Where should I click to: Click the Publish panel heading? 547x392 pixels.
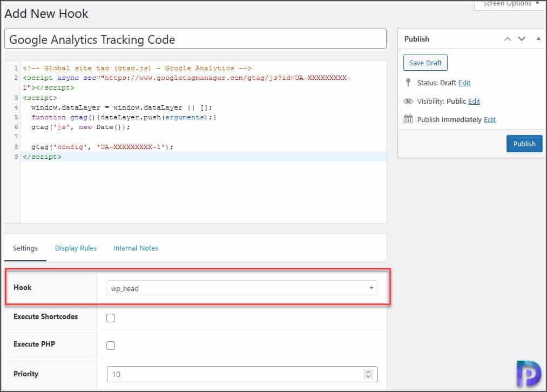point(416,39)
